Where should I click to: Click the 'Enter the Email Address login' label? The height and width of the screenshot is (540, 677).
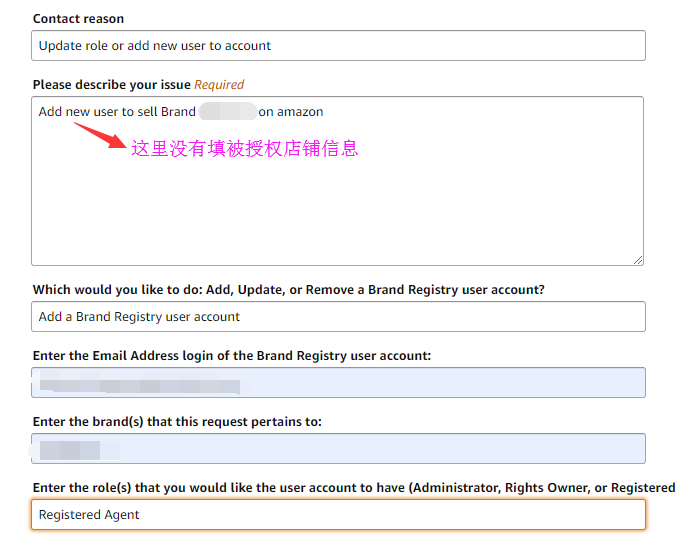point(231,356)
